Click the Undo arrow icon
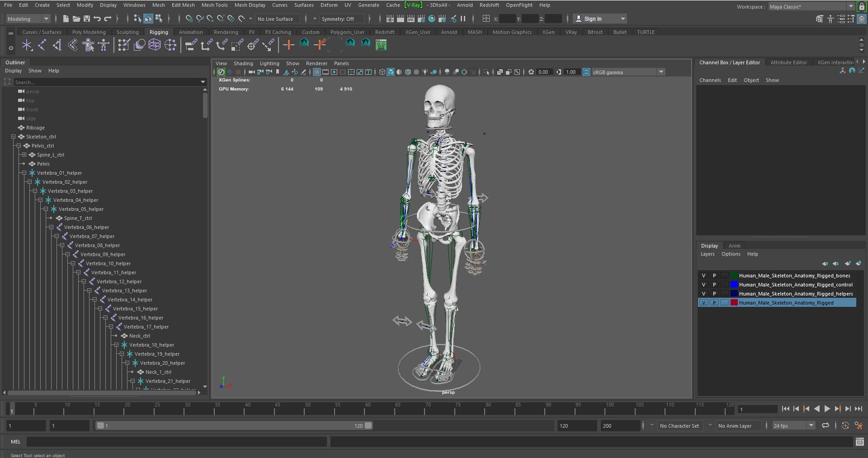868x458 pixels. tap(97, 19)
